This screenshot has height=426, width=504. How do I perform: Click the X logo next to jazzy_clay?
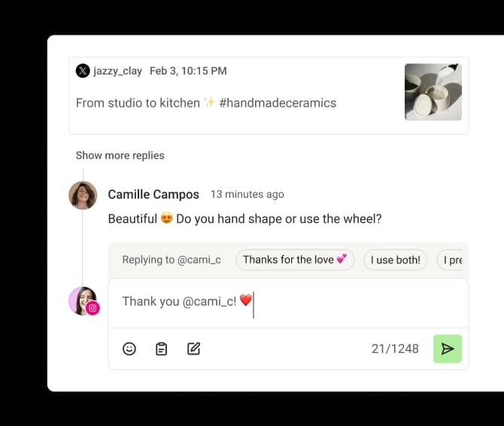(83, 71)
